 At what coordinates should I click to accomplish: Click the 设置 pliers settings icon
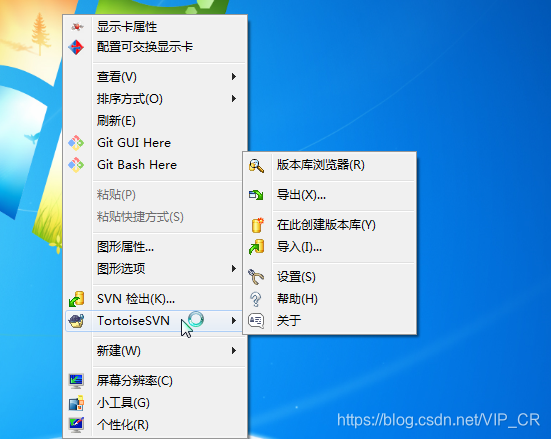[256, 277]
